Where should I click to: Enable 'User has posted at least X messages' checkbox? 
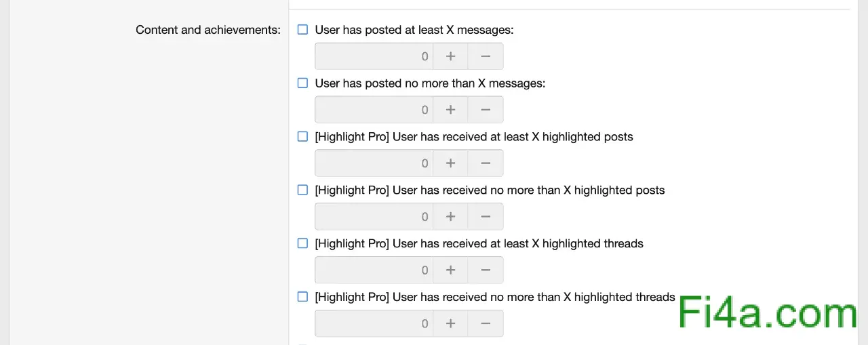coord(303,30)
